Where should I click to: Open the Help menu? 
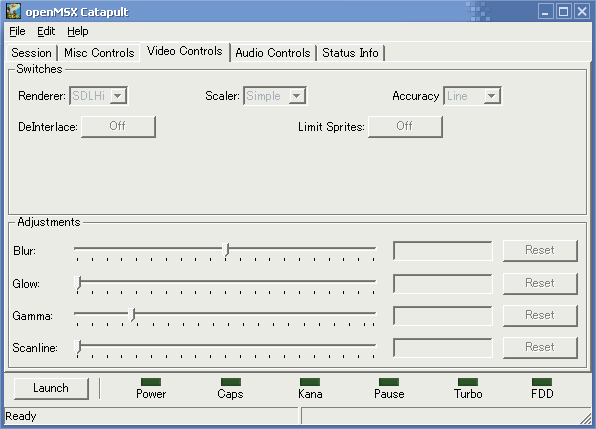(78, 31)
